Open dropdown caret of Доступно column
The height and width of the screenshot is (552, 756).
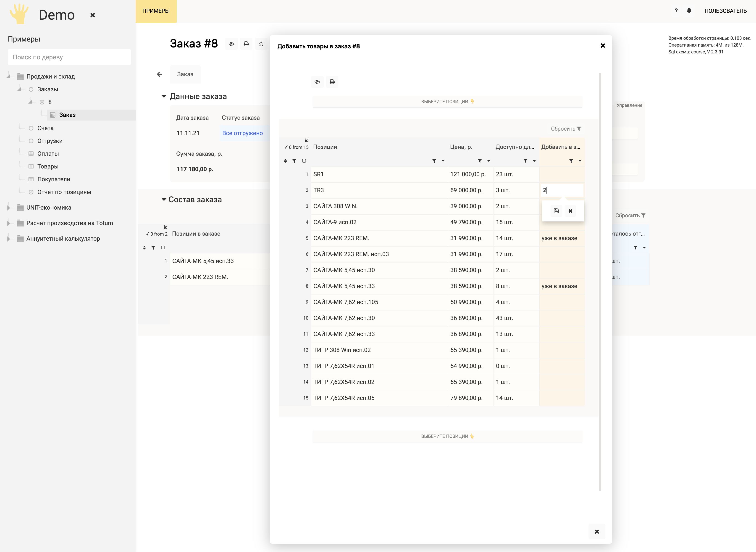pyautogui.click(x=535, y=161)
